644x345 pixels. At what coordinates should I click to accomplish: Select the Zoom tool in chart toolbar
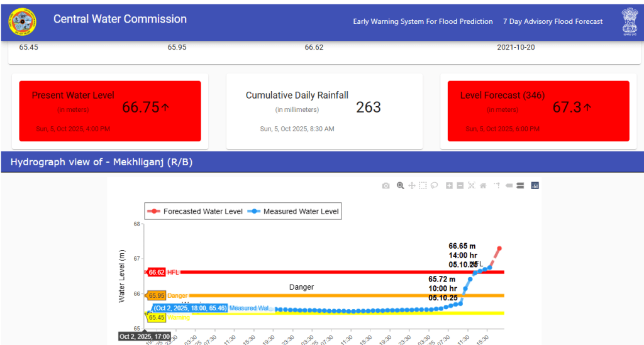tap(400, 185)
